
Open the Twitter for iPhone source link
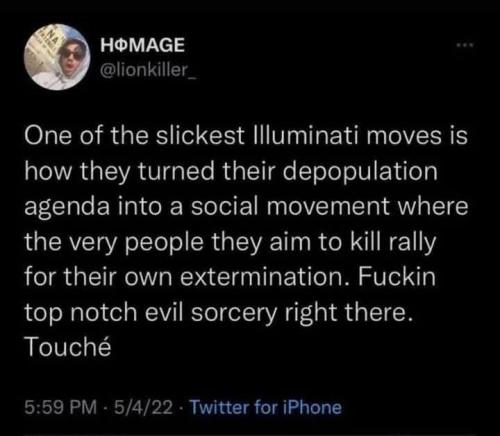click(265, 407)
